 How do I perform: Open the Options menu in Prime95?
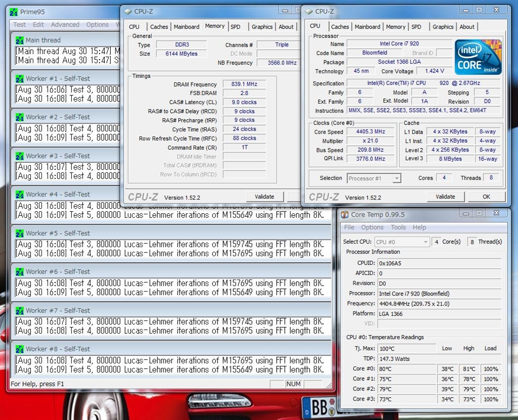pos(98,25)
